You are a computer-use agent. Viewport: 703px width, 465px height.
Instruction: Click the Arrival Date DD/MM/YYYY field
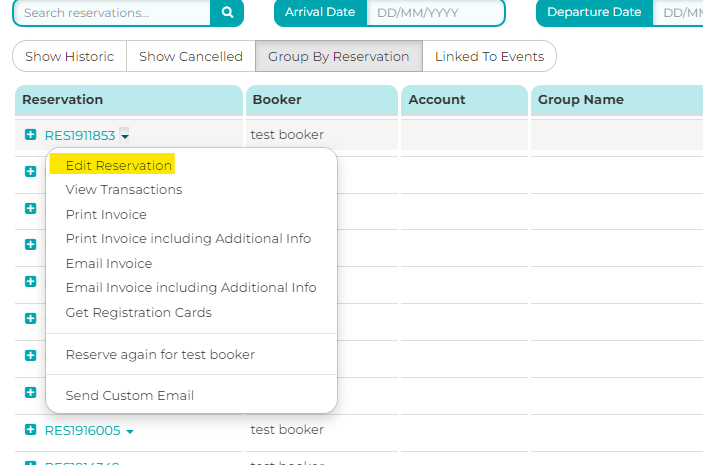435,13
